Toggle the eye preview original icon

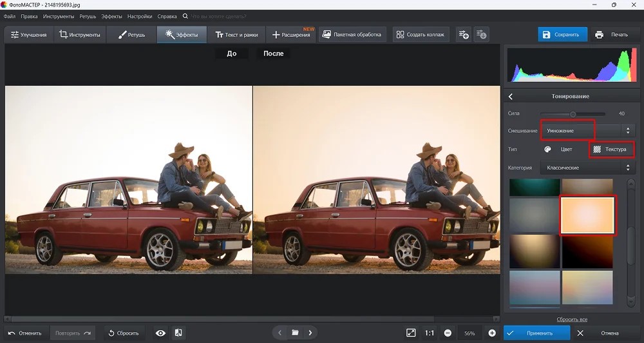tap(160, 333)
